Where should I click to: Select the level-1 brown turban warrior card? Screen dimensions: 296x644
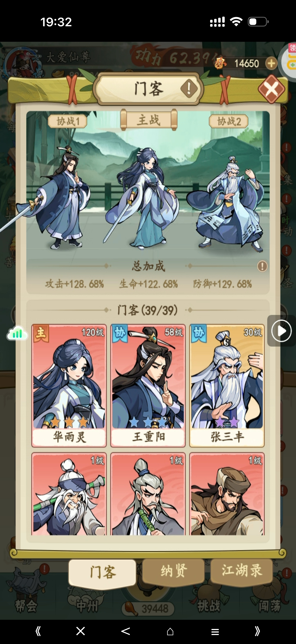click(227, 494)
